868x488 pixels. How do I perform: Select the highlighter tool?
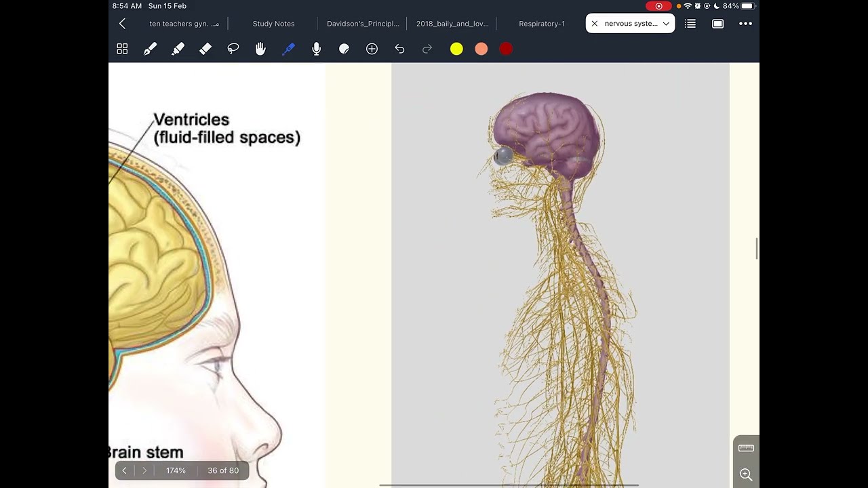click(178, 49)
